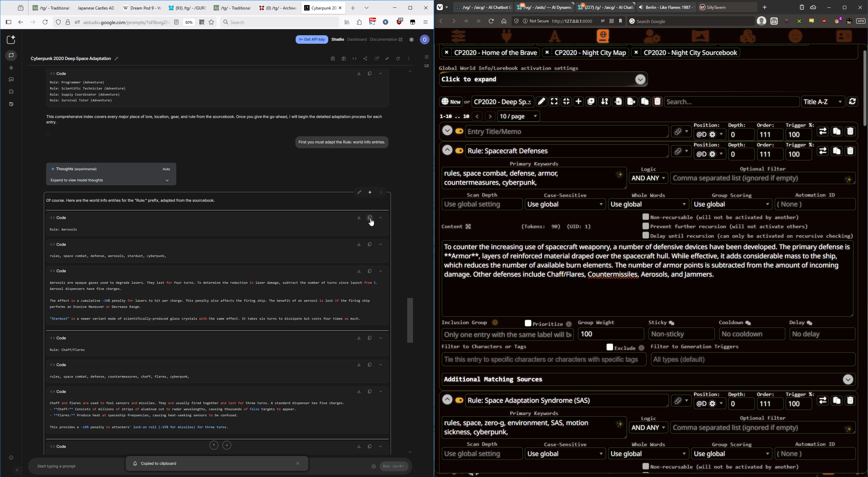The image size is (868, 477).
Task: Copy the Rule: Chaff/Flares code block
Action: point(370,338)
